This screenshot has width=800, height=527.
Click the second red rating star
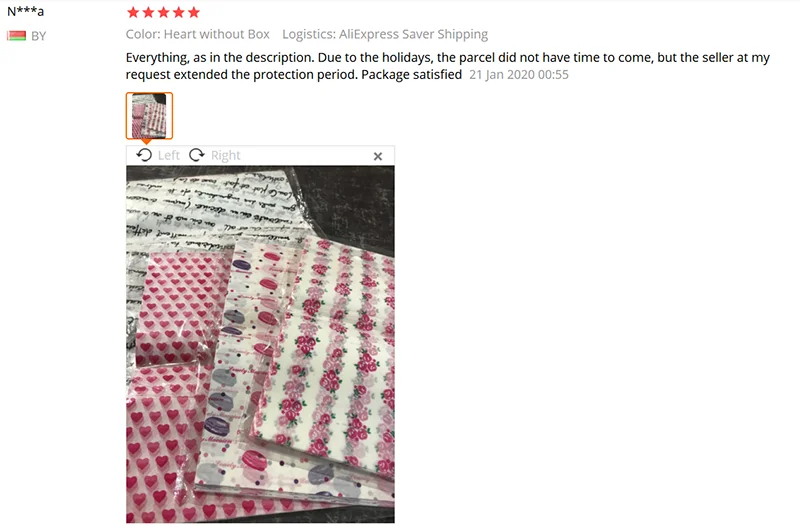pos(148,12)
